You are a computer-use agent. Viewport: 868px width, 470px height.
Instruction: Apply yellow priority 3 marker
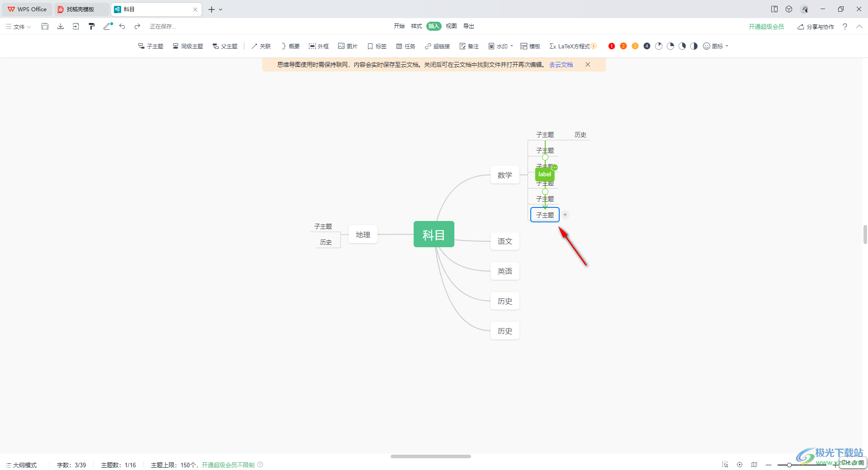click(635, 46)
